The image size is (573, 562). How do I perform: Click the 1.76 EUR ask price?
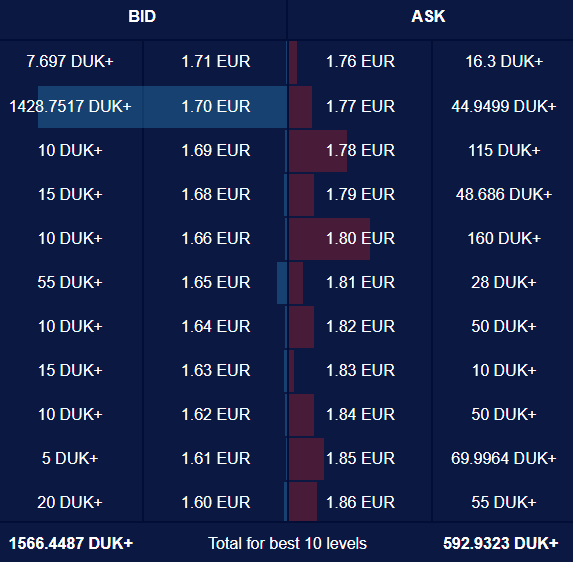coord(360,61)
